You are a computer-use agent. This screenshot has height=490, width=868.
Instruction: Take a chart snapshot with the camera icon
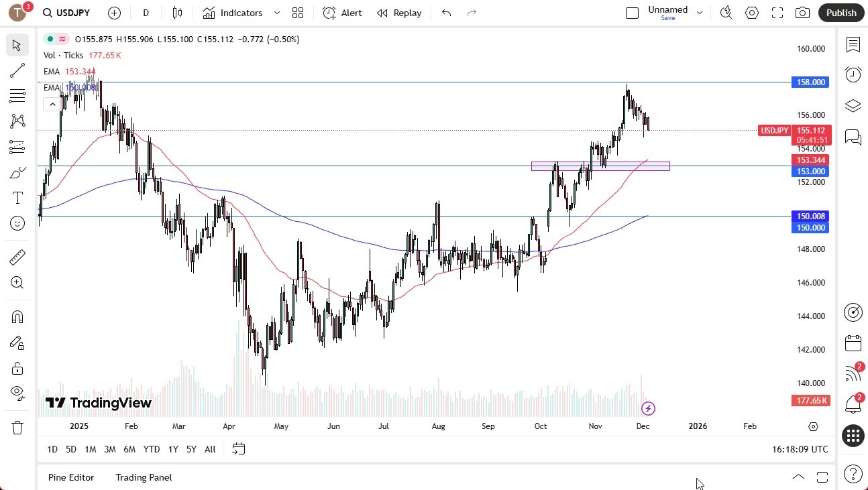(802, 12)
